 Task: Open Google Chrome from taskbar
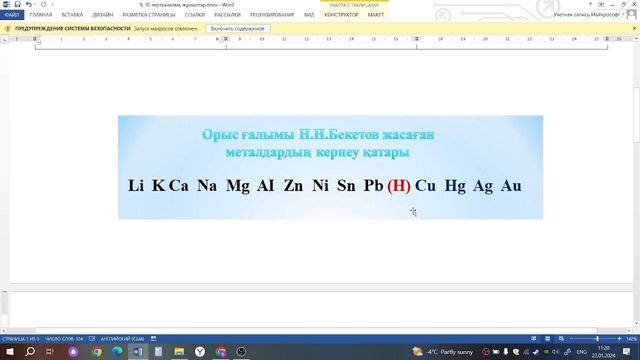click(97, 351)
